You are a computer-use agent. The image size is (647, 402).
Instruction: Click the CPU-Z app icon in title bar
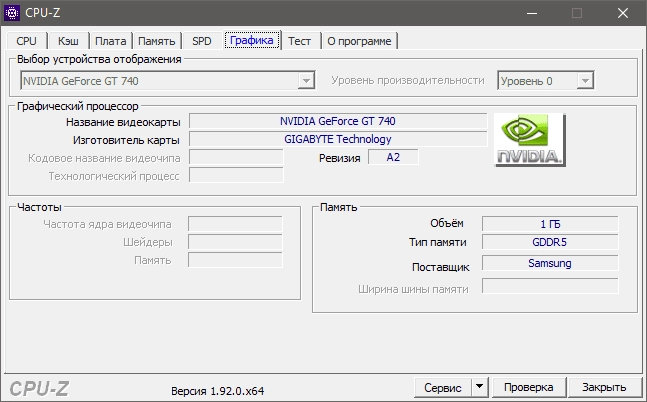click(12, 13)
